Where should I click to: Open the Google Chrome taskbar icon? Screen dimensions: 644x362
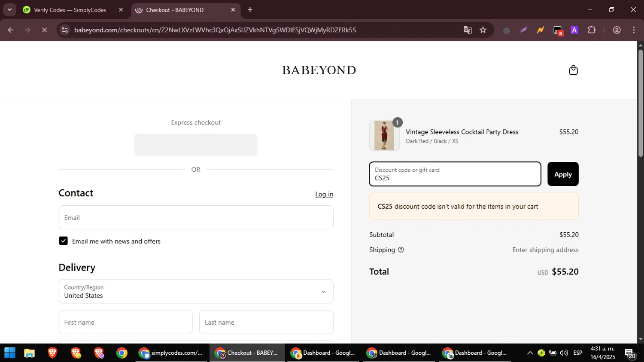pyautogui.click(x=122, y=353)
